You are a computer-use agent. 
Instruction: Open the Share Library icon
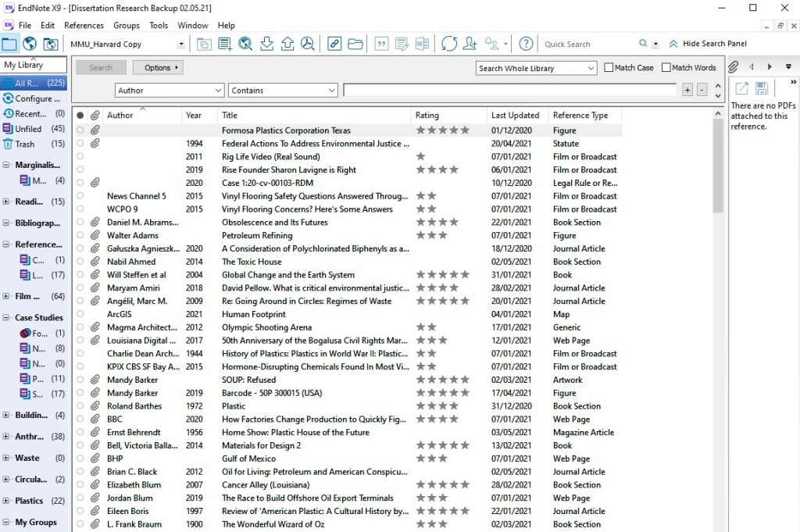[x=470, y=44]
